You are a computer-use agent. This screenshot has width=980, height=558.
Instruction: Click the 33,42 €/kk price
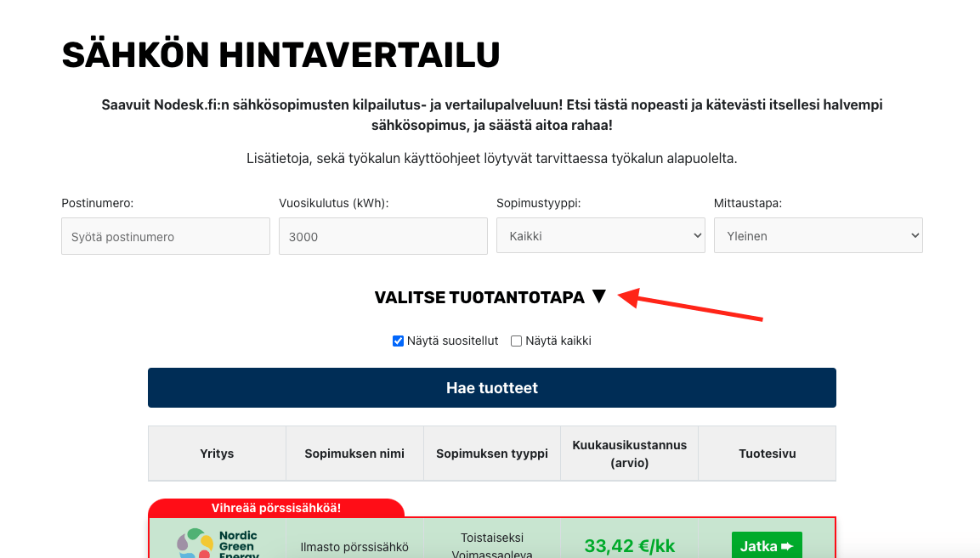(629, 545)
